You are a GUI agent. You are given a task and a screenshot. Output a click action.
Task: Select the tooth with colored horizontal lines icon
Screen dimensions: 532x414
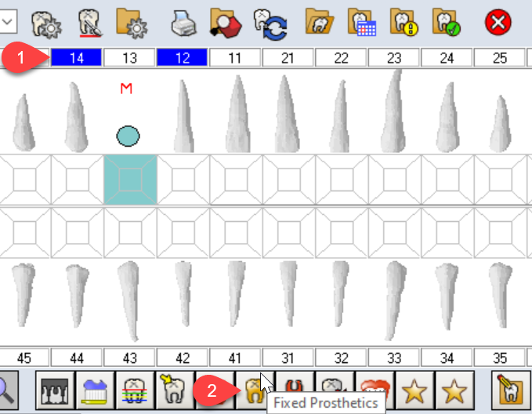tap(135, 390)
